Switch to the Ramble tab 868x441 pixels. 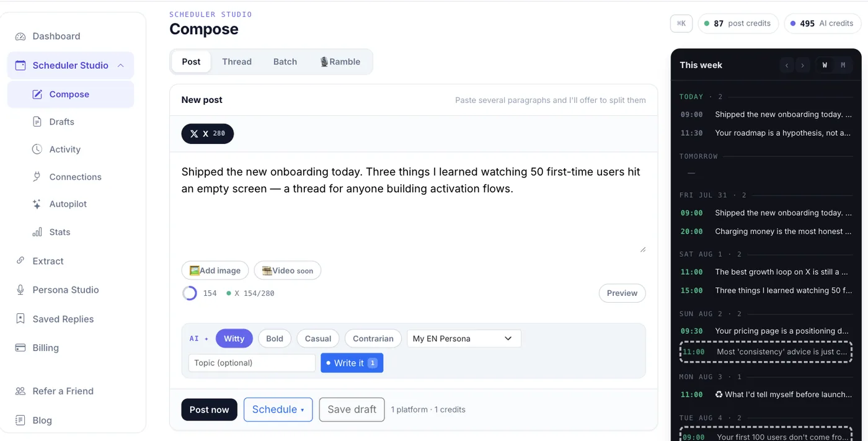coord(340,62)
